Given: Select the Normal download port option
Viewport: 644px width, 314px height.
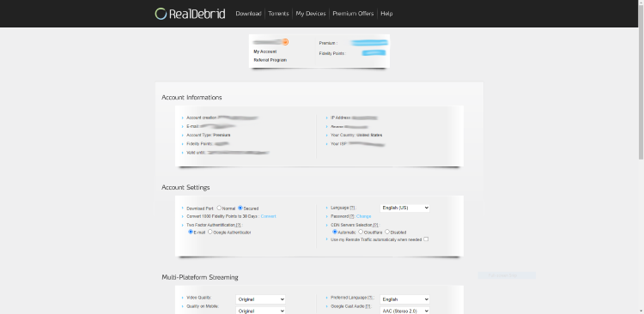Looking at the screenshot, I should tap(219, 208).
